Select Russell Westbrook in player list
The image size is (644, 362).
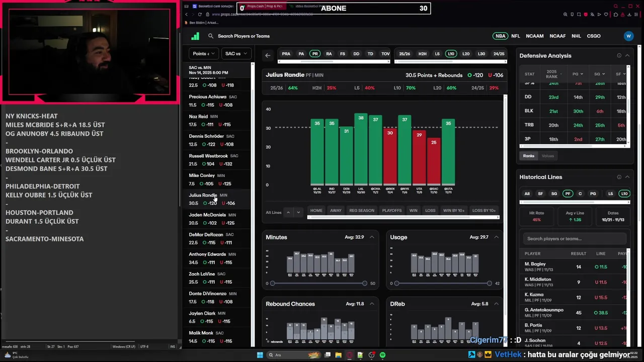216,160
